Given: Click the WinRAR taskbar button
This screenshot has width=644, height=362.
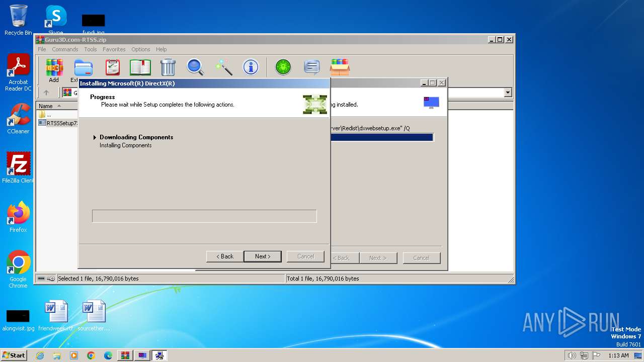Looking at the screenshot, I should 125,355.
